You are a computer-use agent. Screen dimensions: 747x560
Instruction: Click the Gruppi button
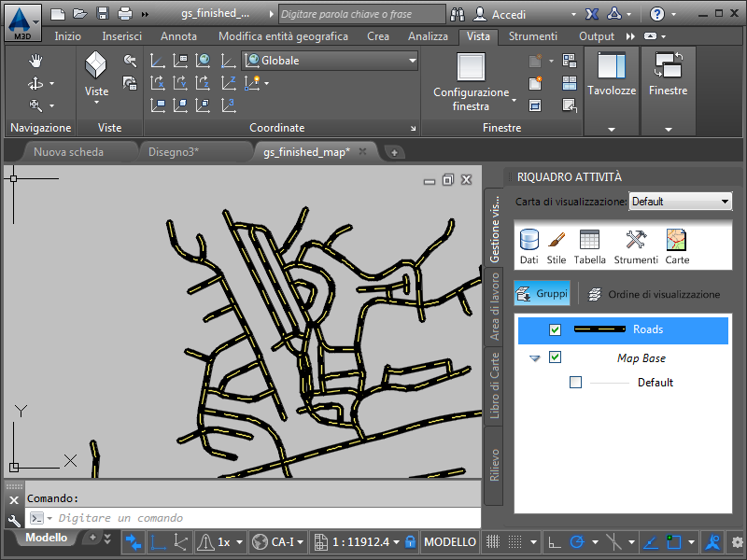tap(542, 294)
